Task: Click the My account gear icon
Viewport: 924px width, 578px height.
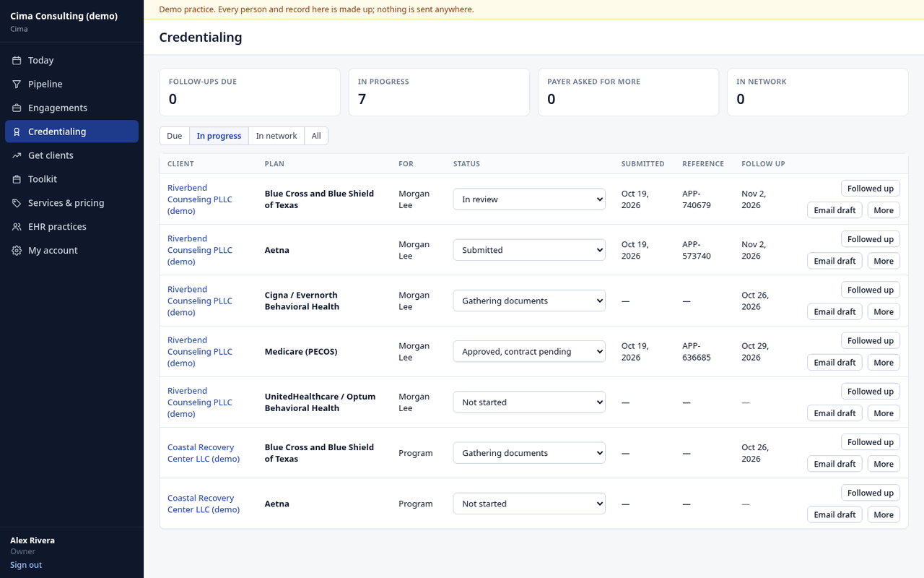Action: pyautogui.click(x=17, y=251)
